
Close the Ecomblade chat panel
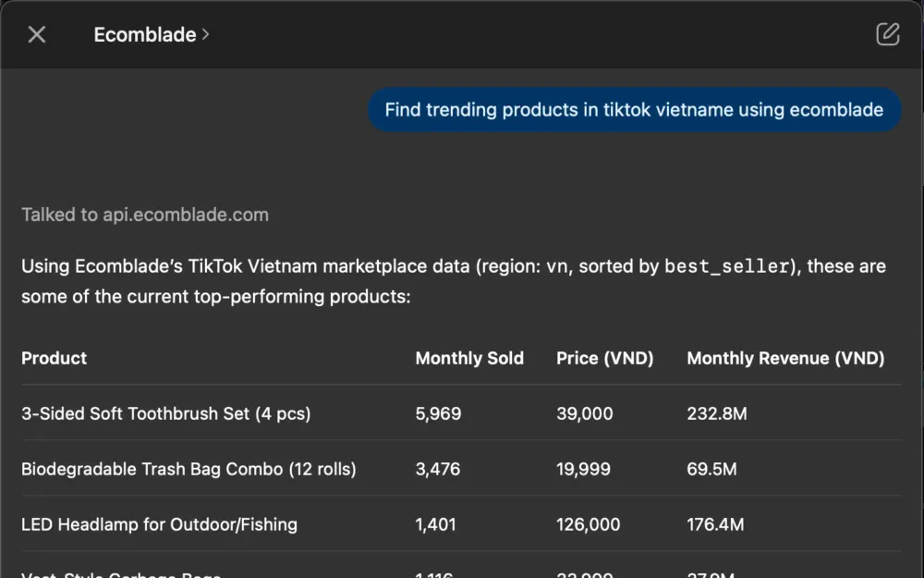pos(37,35)
